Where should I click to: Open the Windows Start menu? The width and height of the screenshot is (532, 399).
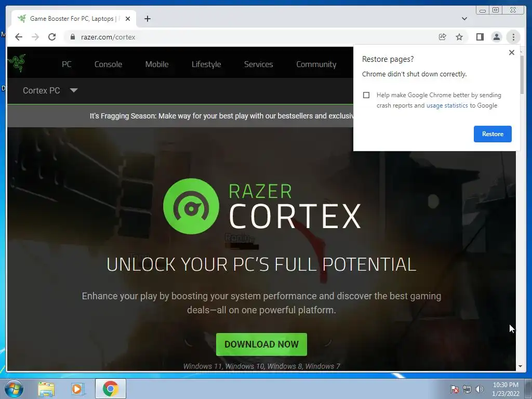tap(14, 389)
